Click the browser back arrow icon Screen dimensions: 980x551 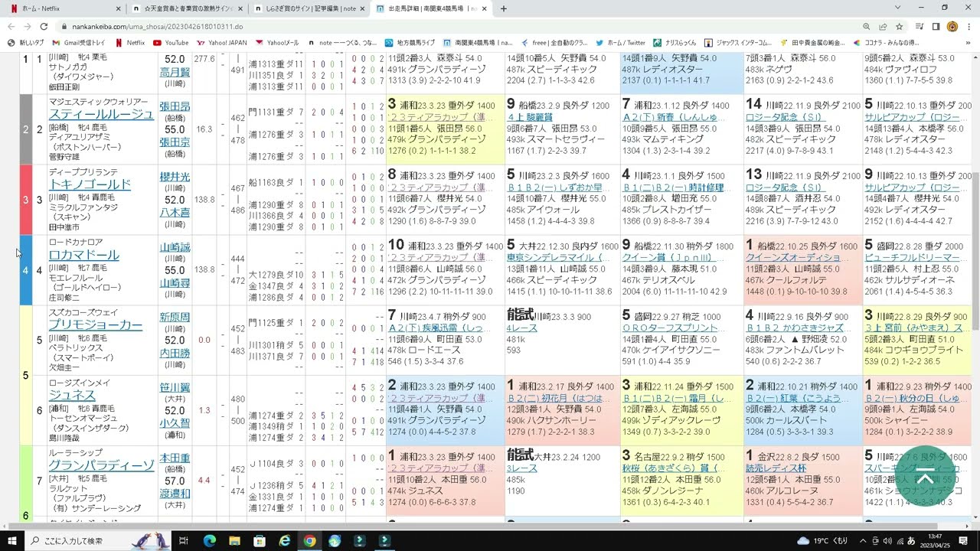tap(11, 26)
